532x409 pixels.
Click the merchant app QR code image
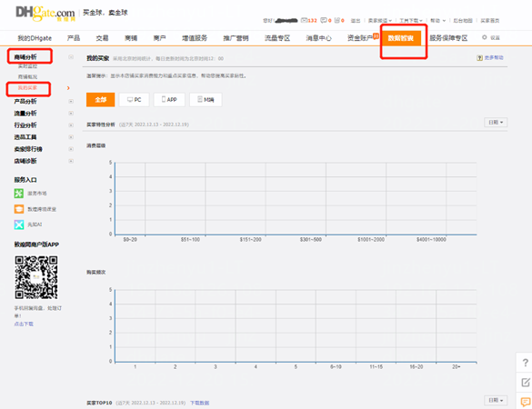click(36, 277)
